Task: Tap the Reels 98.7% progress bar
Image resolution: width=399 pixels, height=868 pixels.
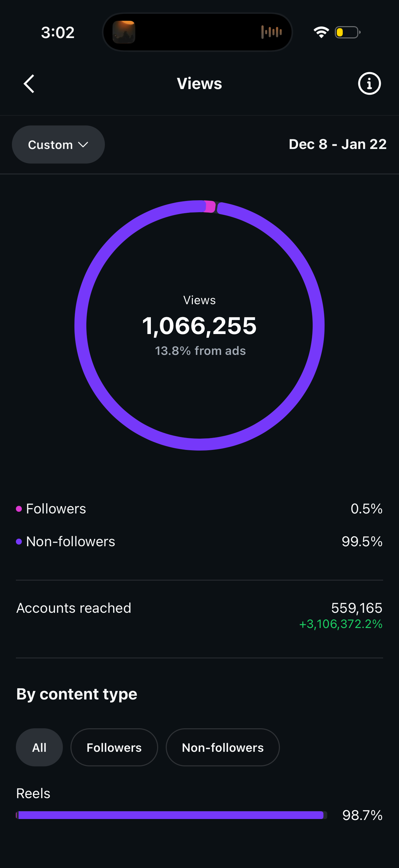Action: click(171, 815)
